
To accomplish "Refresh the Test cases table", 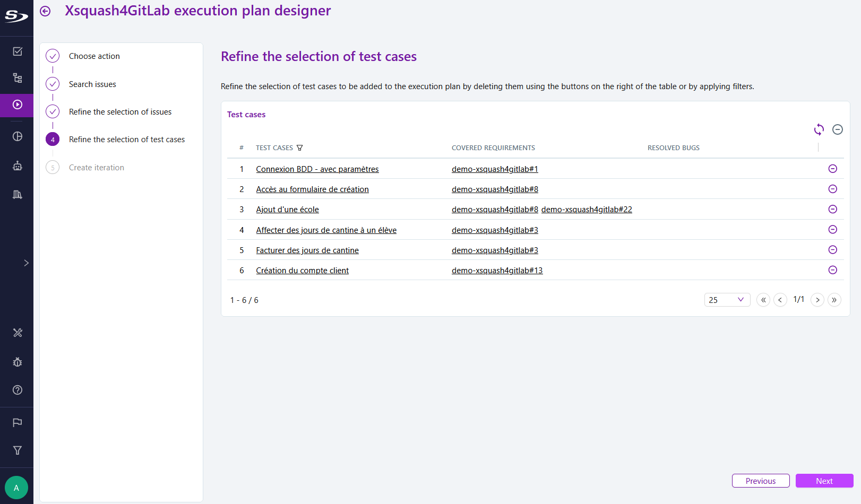I will coord(819,129).
